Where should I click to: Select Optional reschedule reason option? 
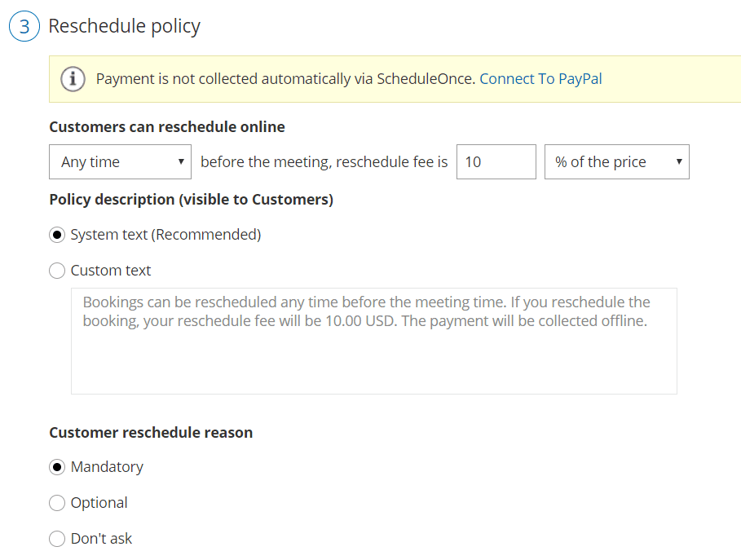tap(57, 503)
